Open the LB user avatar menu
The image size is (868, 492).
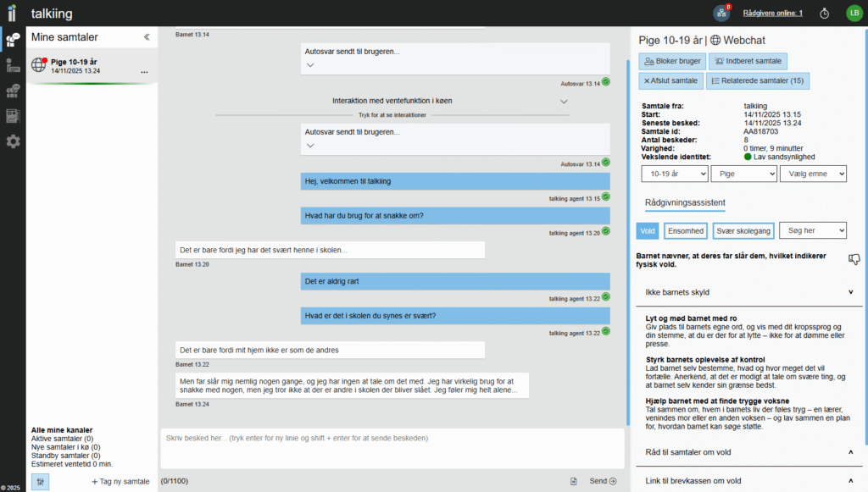[853, 13]
